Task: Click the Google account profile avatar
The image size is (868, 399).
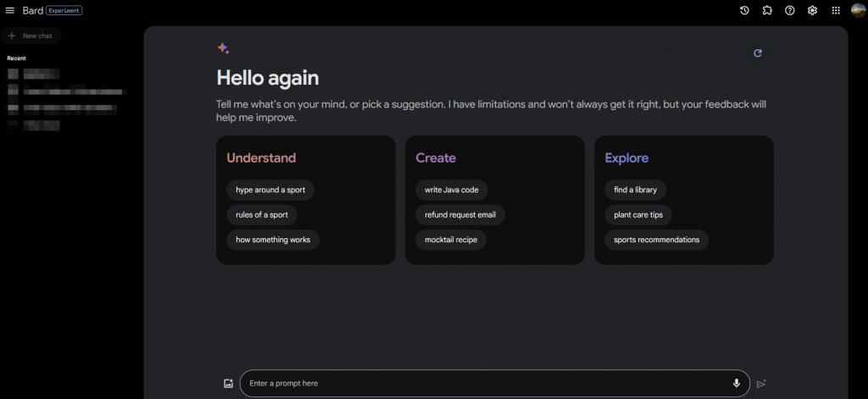Action: (x=858, y=10)
